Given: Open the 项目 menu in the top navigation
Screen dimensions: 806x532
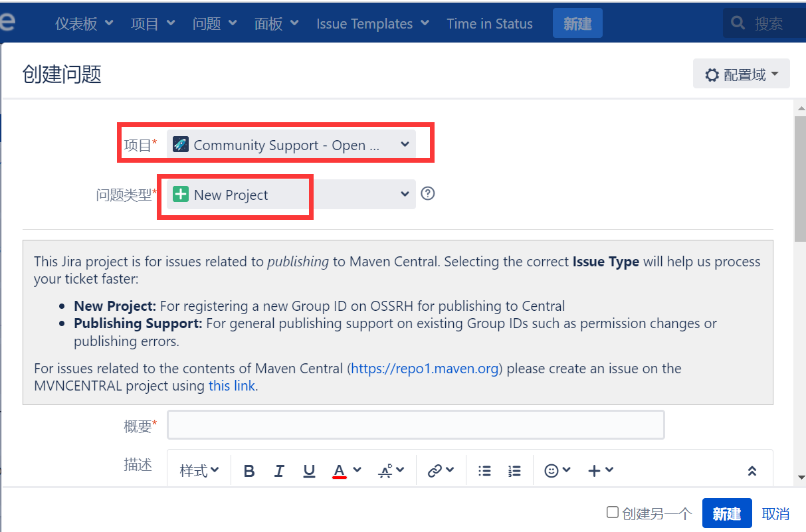Looking at the screenshot, I should 153,24.
